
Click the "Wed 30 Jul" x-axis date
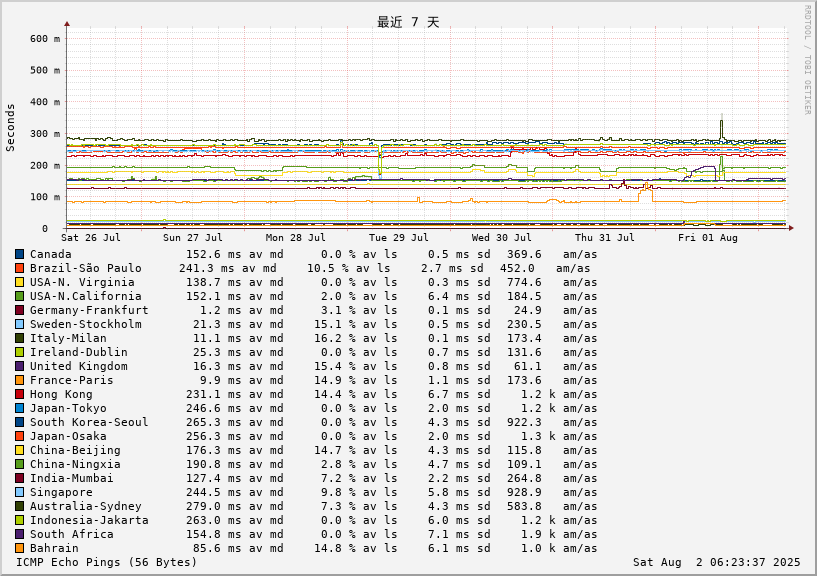click(x=502, y=238)
